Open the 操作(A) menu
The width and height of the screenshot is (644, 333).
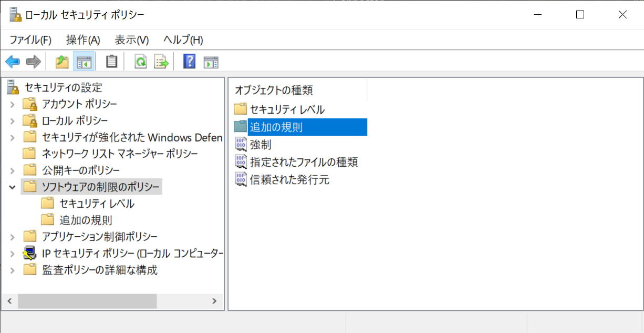pos(83,40)
